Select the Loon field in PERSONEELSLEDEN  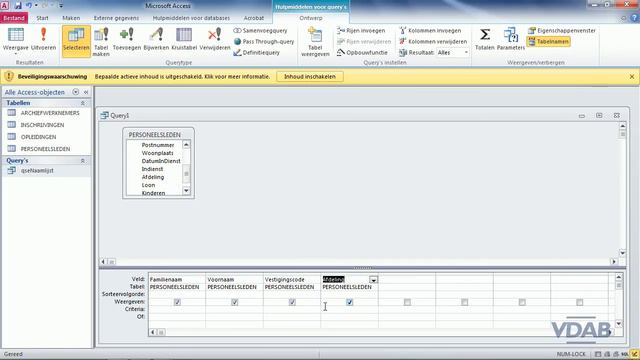148,185
